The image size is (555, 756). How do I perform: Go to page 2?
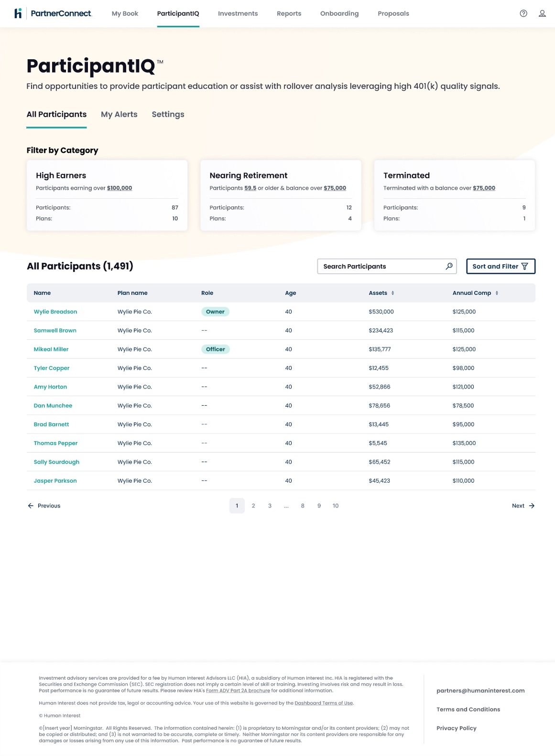253,506
